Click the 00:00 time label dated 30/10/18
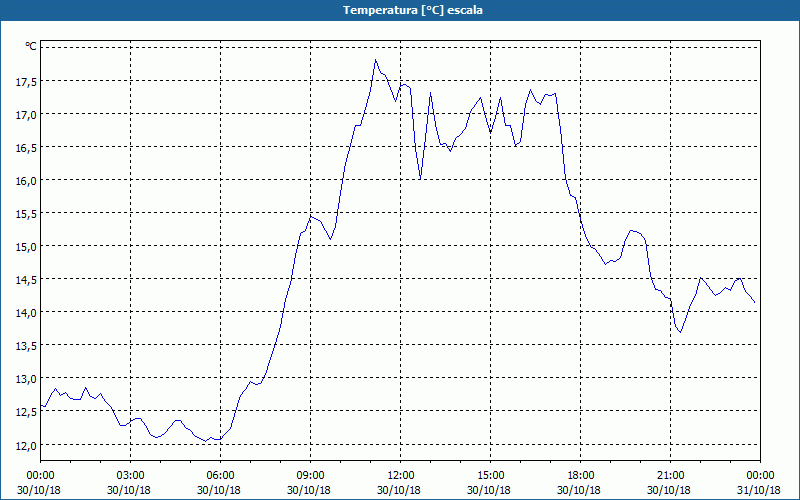This screenshot has height=500, width=800. pos(40,476)
